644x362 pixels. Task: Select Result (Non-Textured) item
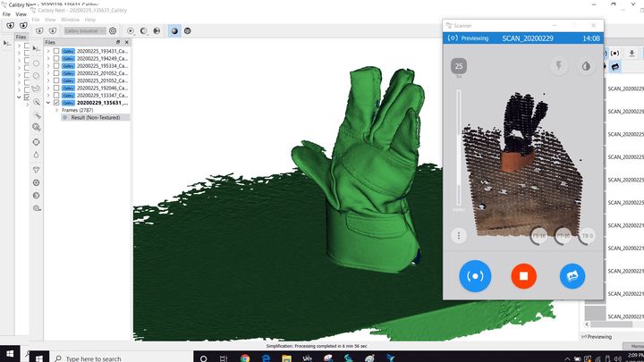[x=96, y=117]
